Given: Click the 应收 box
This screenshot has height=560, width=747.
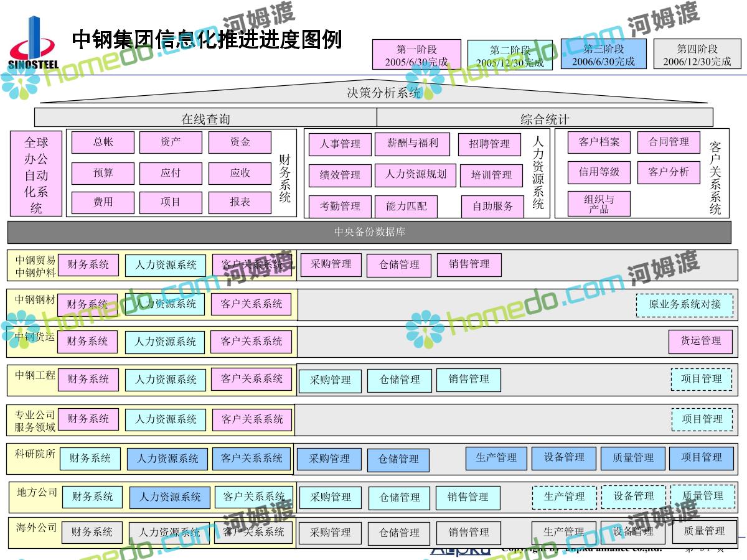Looking at the screenshot, I should point(240,173).
